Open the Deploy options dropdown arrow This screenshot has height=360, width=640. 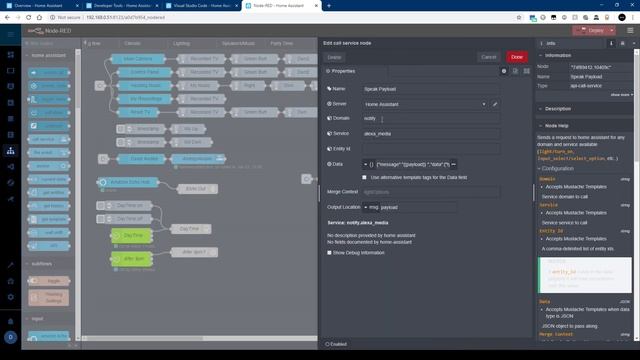tap(612, 31)
